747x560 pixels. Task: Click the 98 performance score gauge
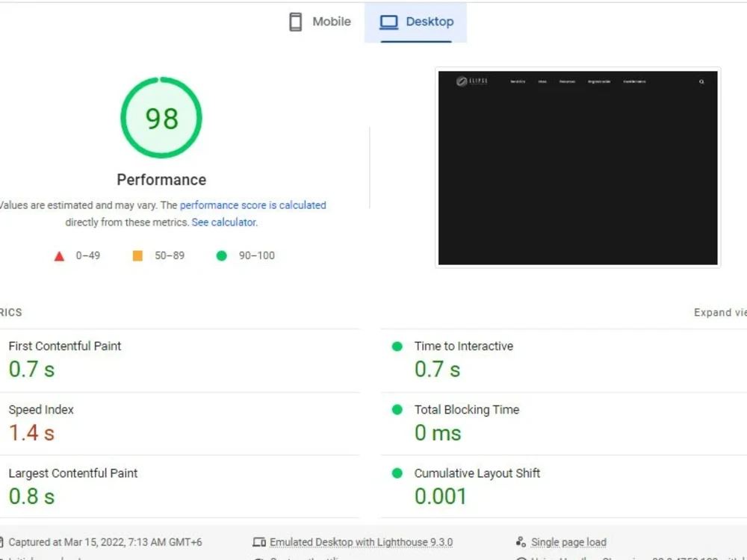point(161,118)
